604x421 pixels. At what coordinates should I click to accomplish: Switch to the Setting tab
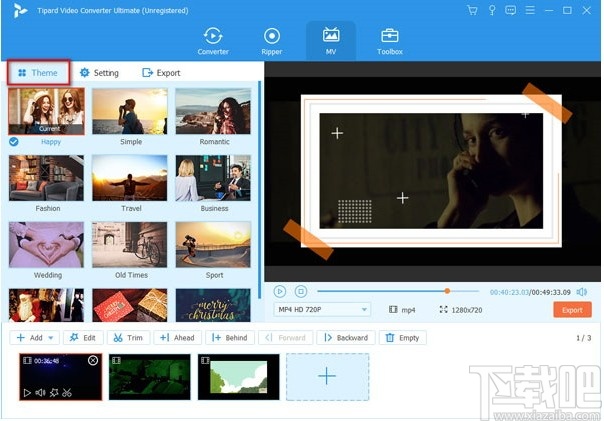coord(99,73)
